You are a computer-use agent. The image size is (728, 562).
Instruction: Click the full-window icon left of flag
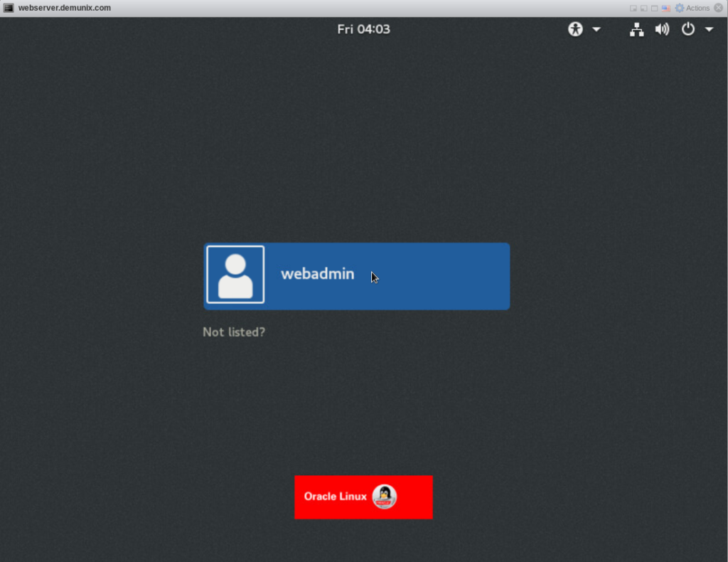[654, 8]
